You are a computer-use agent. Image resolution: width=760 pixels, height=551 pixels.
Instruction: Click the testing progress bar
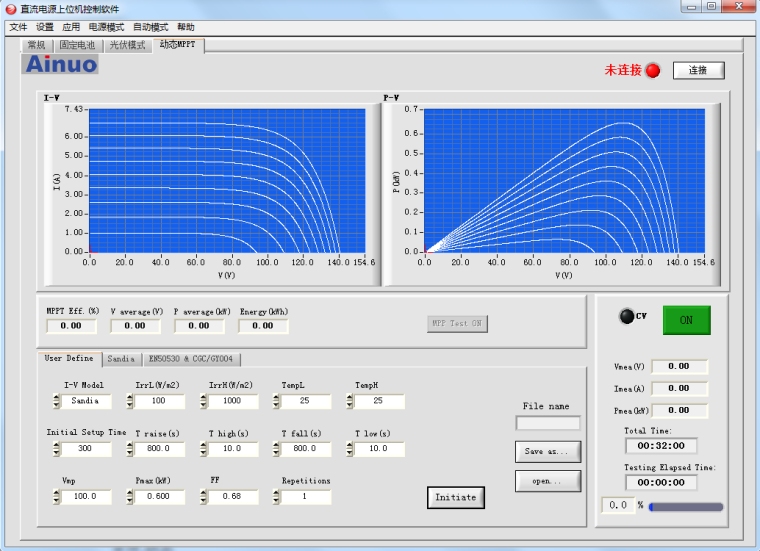pos(685,507)
